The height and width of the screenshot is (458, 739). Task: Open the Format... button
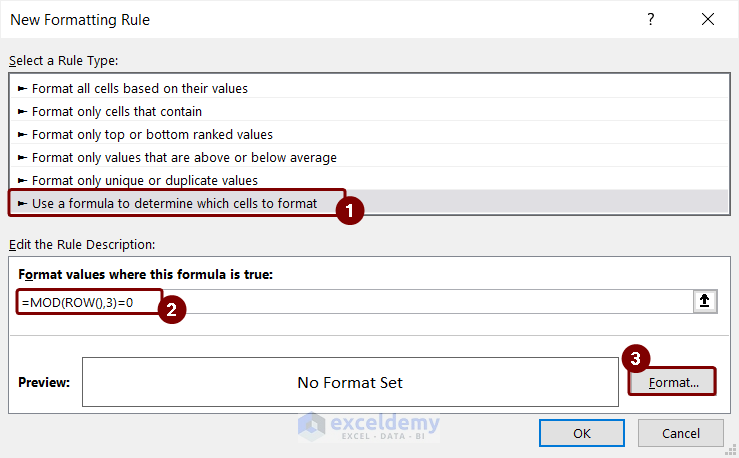tap(672, 382)
